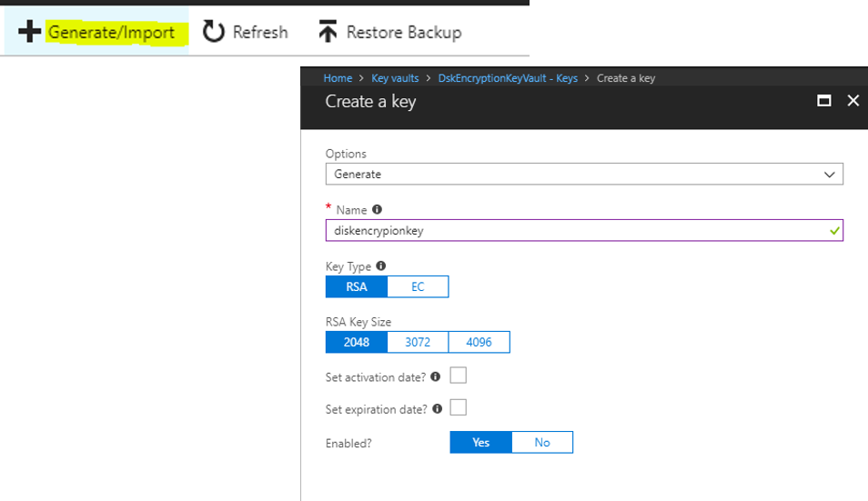Open the Options dropdown showing Generate
This screenshot has width=868, height=501.
(584, 175)
